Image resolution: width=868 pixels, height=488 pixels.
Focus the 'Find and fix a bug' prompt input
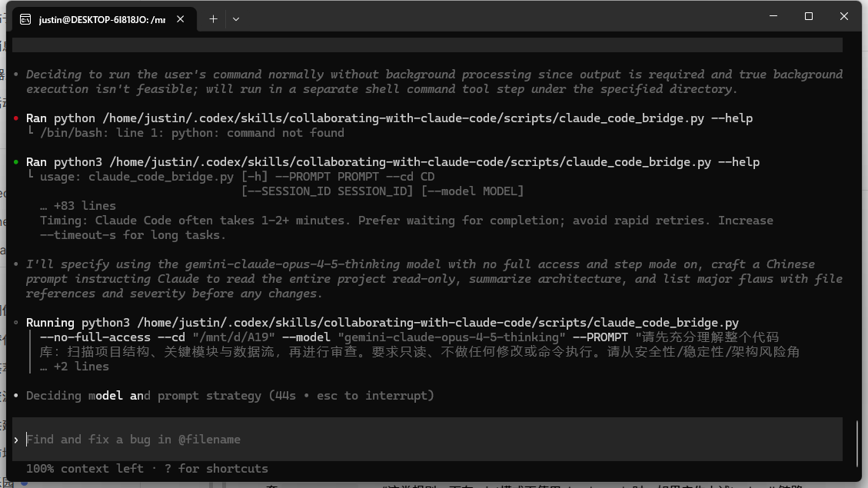[427, 440]
